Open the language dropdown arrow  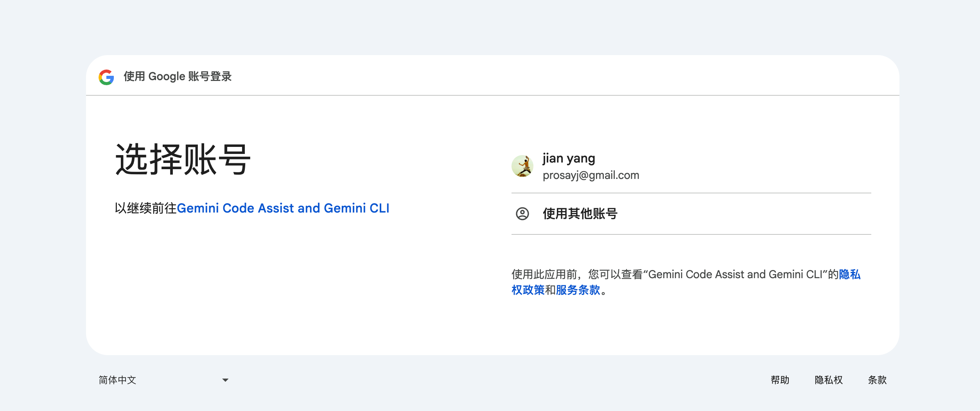[225, 380]
